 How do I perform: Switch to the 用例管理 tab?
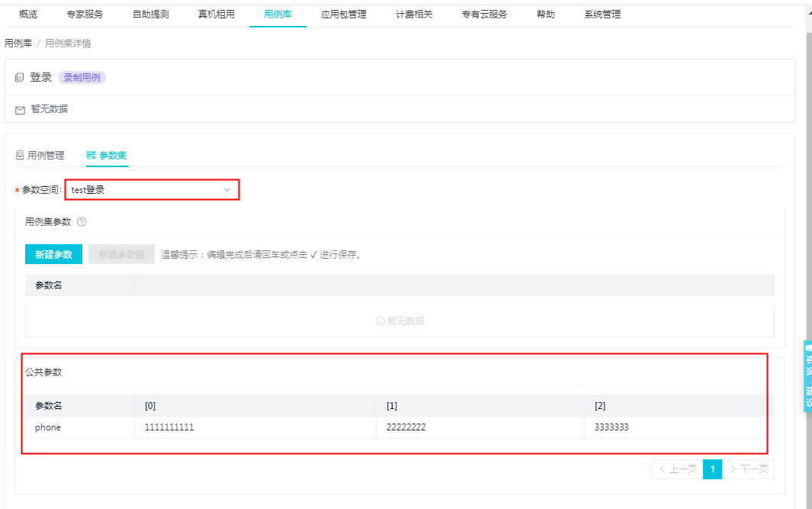46,156
